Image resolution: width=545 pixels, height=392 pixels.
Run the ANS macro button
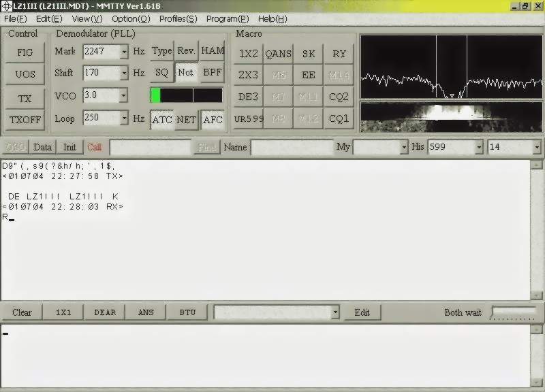pyautogui.click(x=146, y=312)
